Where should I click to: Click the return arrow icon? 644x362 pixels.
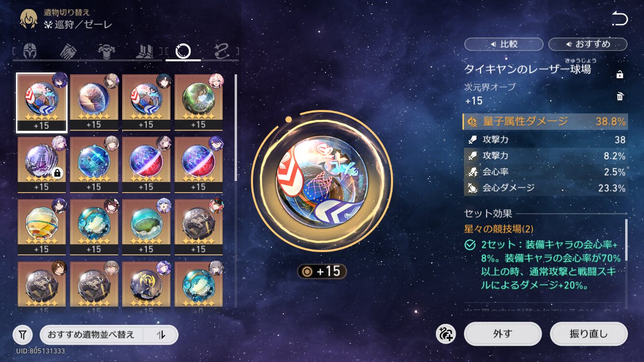619,19
